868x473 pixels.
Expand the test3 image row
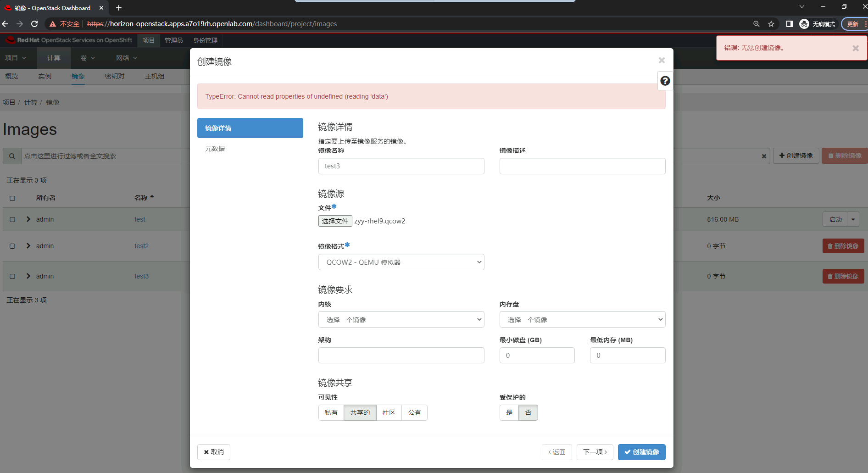(x=28, y=276)
